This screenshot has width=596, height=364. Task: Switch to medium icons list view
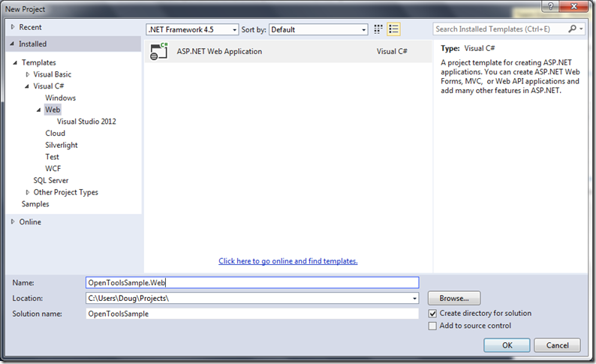[x=394, y=29]
